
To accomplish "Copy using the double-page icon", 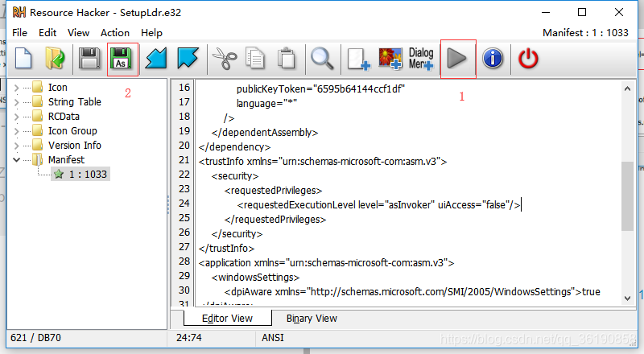I will tap(255, 58).
